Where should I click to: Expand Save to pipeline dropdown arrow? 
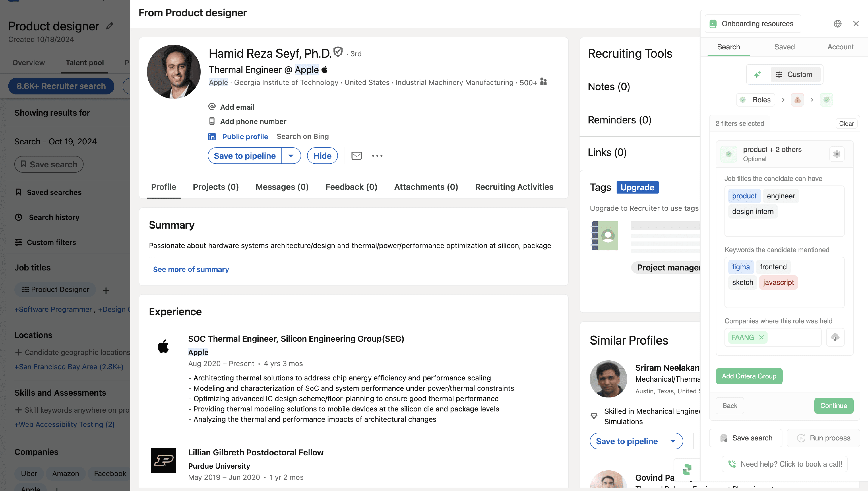[x=291, y=156]
